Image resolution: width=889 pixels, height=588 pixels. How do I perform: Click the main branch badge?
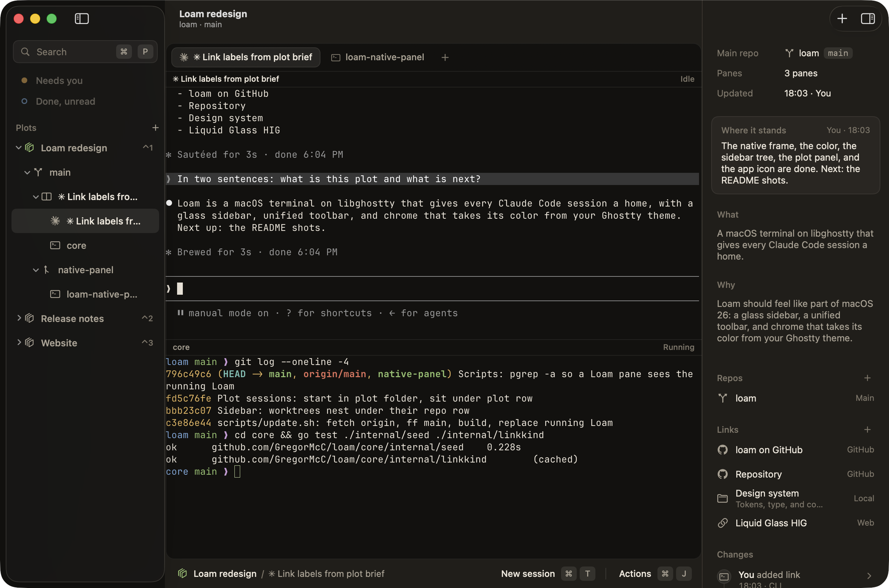pos(838,53)
